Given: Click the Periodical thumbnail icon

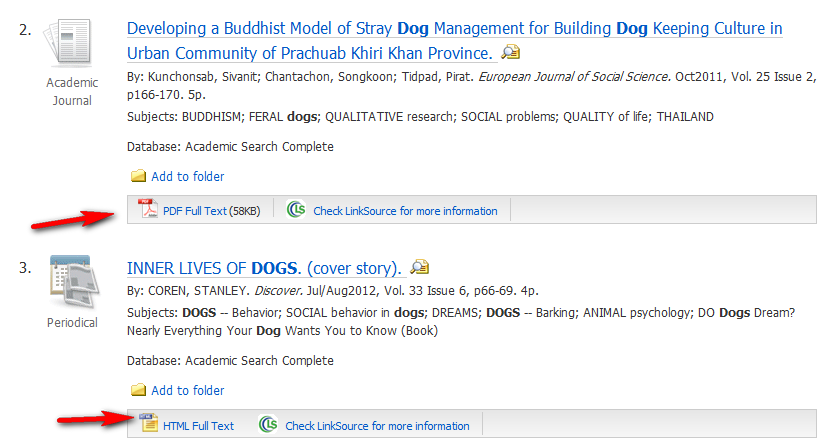Looking at the screenshot, I should pos(73,282).
